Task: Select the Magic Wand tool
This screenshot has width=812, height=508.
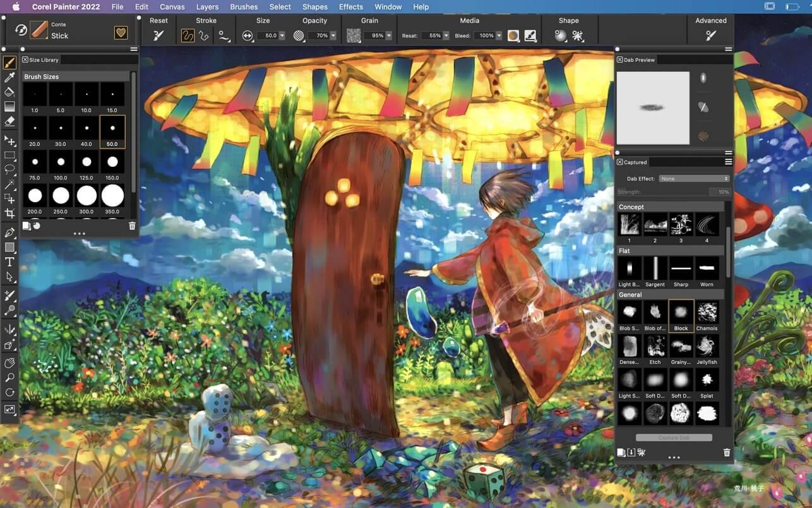Action: pos(9,184)
